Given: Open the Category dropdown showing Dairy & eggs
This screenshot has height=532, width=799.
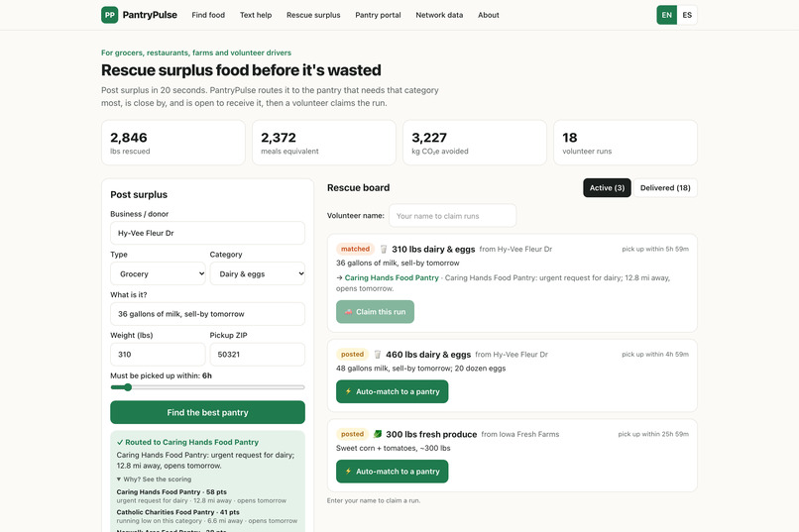Looking at the screenshot, I should (x=258, y=273).
